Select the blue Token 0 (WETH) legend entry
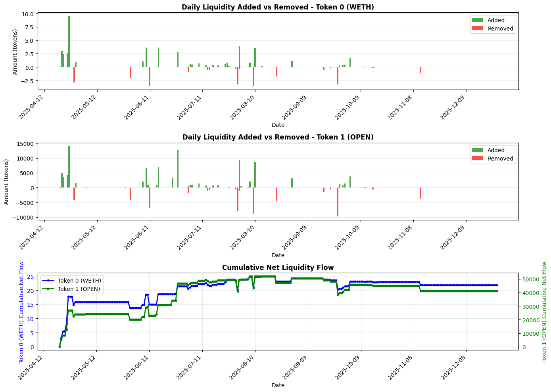Image resolution: width=551 pixels, height=392 pixels. (x=79, y=281)
